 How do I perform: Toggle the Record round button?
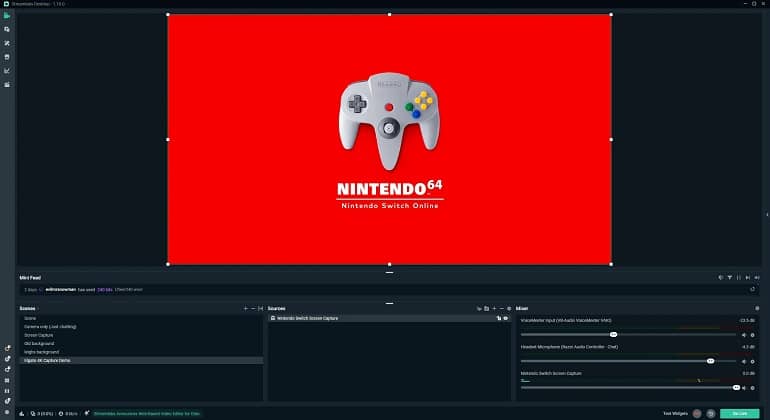[697, 414]
